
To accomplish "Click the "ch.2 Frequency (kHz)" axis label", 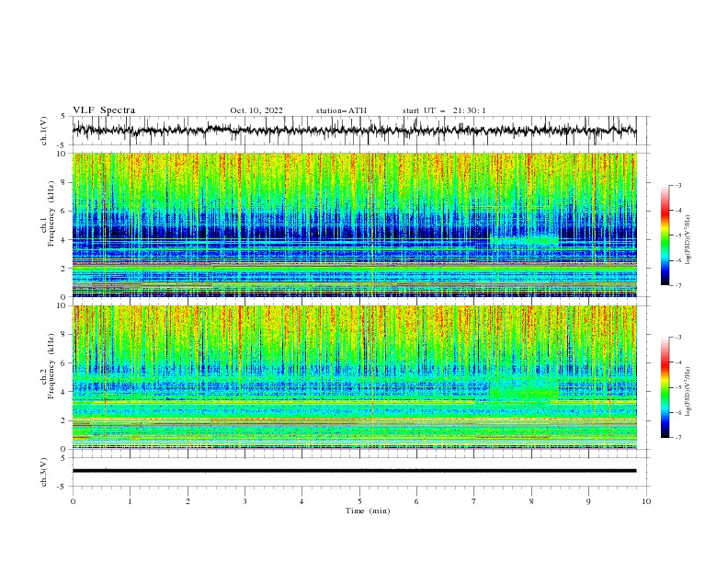I will click(48, 365).
